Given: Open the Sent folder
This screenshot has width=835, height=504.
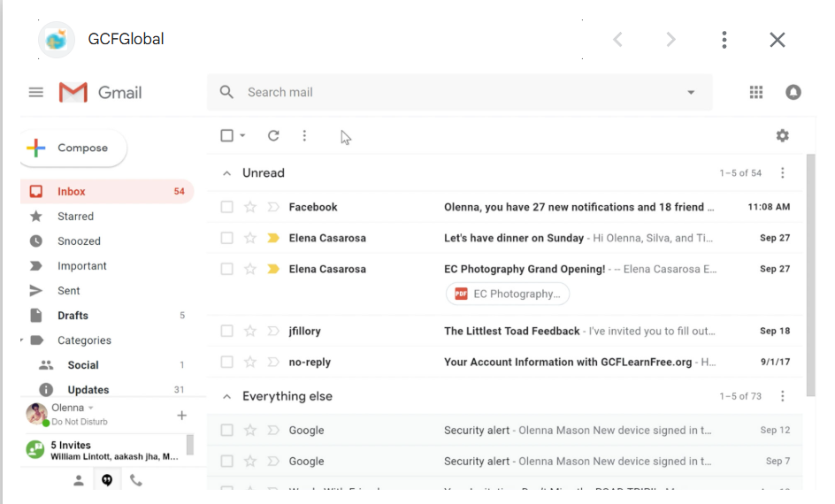Looking at the screenshot, I should point(107,291).
